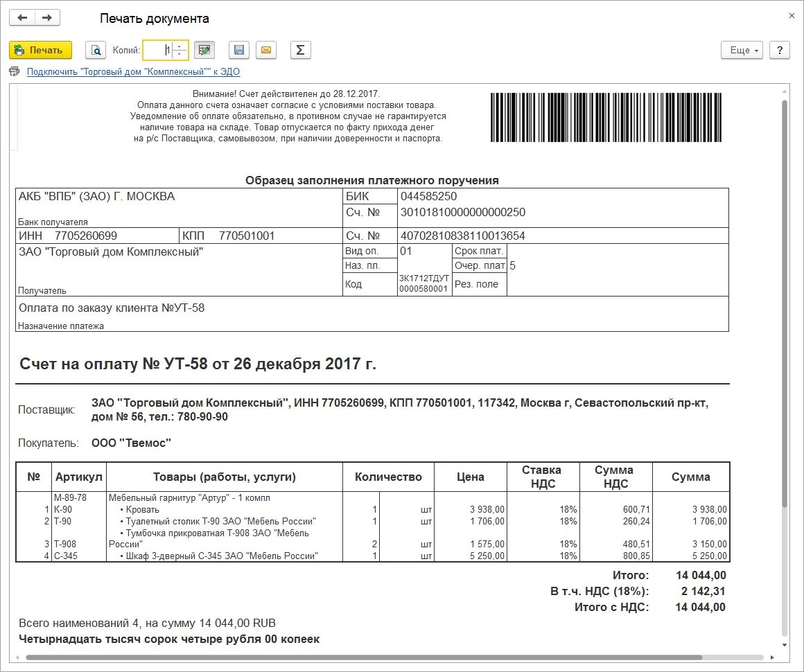This screenshot has height=672, width=804.
Task: Click the Туалетный столик Т-90 row
Action: 372,521
